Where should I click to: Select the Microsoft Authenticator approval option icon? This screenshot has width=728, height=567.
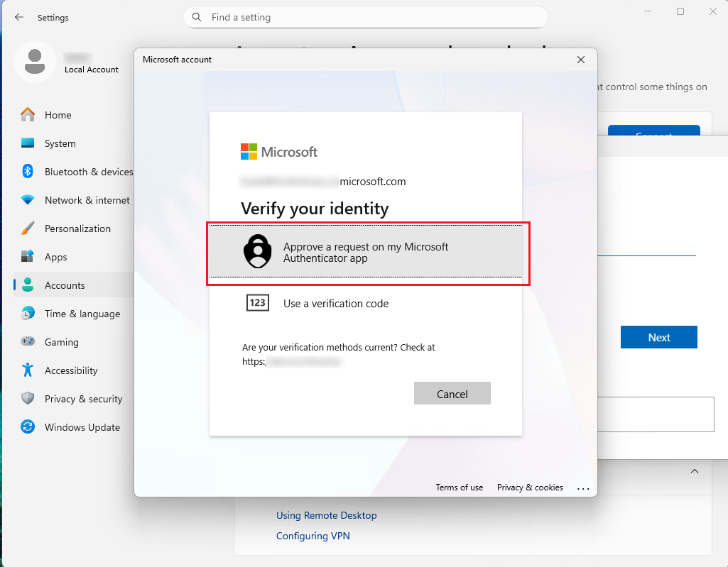[257, 252]
